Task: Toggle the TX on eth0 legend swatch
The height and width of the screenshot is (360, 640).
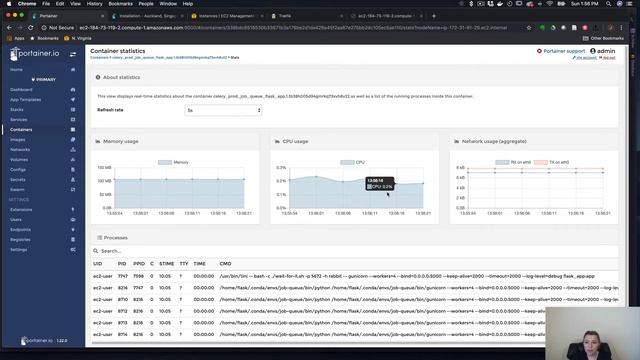Action: 540,162
